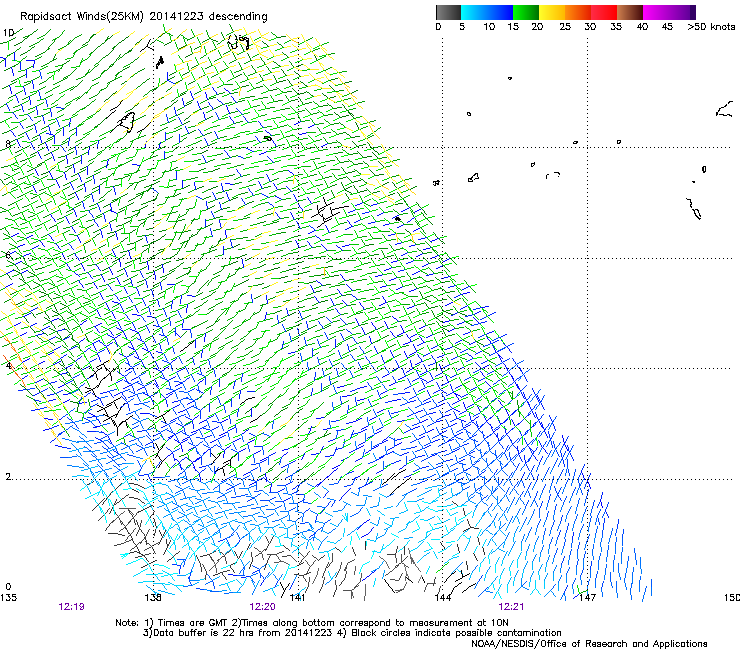Click the 'Rapidscat Winds(25KM) 20141223 descending' title
This screenshot has height=650, width=740.
tap(143, 17)
